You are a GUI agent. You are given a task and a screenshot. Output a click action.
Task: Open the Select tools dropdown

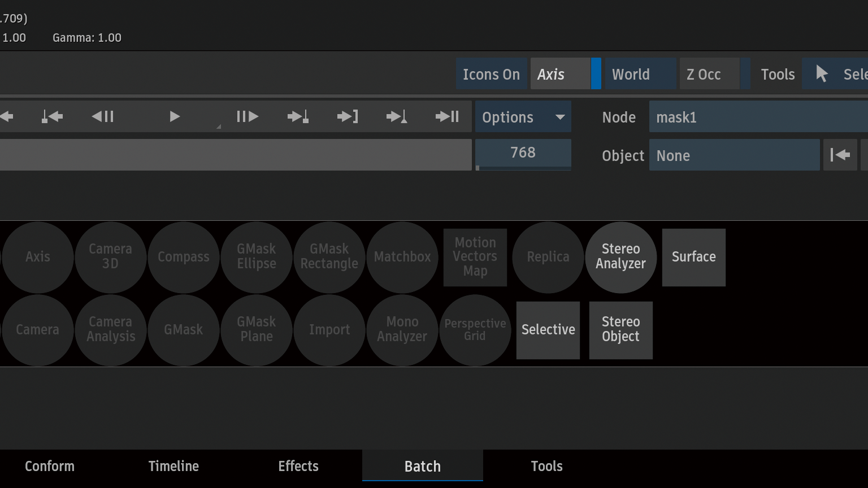pos(836,74)
